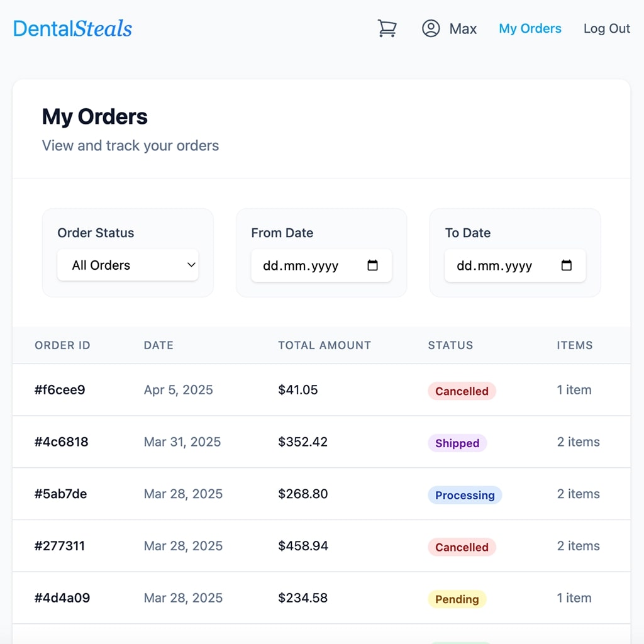Open the shopping cart icon
This screenshot has width=644, height=644.
387,28
